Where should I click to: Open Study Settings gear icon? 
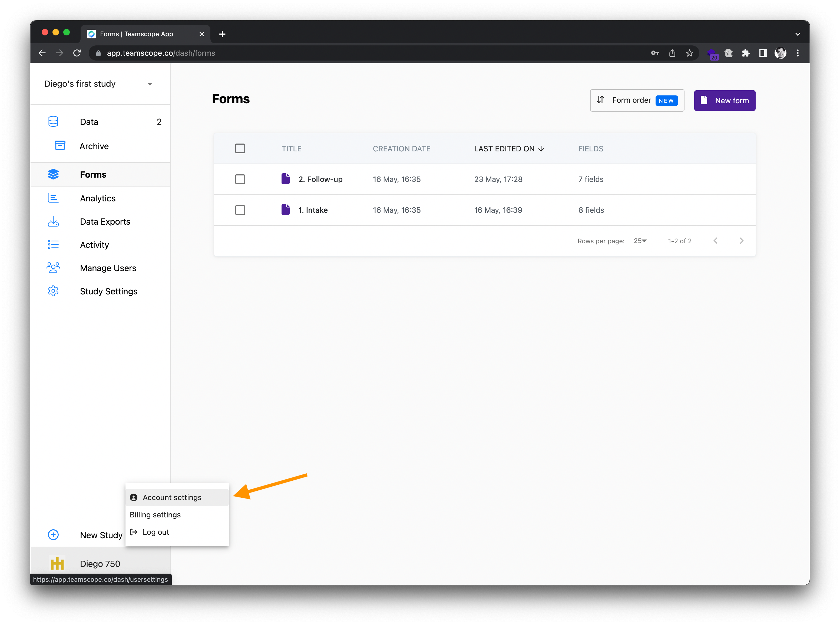coord(53,291)
